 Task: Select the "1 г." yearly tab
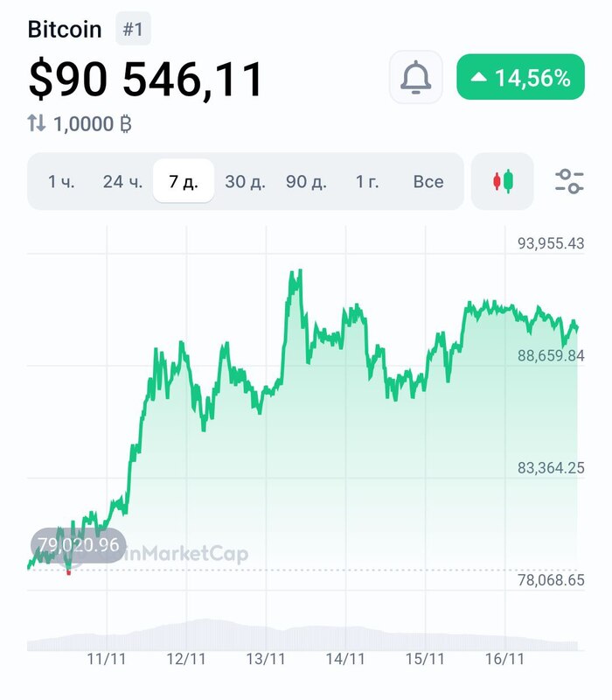click(x=367, y=180)
